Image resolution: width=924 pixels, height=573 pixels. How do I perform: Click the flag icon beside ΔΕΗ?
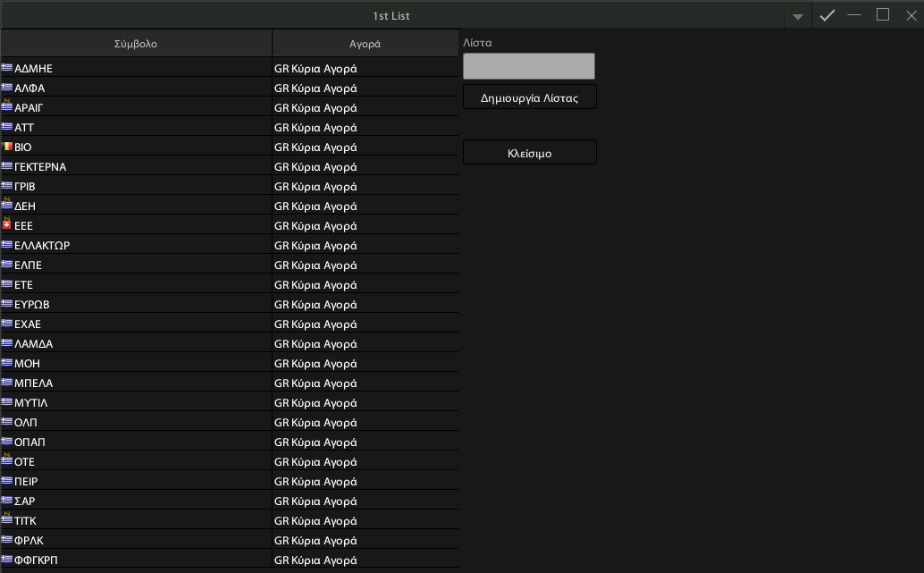tap(7, 204)
